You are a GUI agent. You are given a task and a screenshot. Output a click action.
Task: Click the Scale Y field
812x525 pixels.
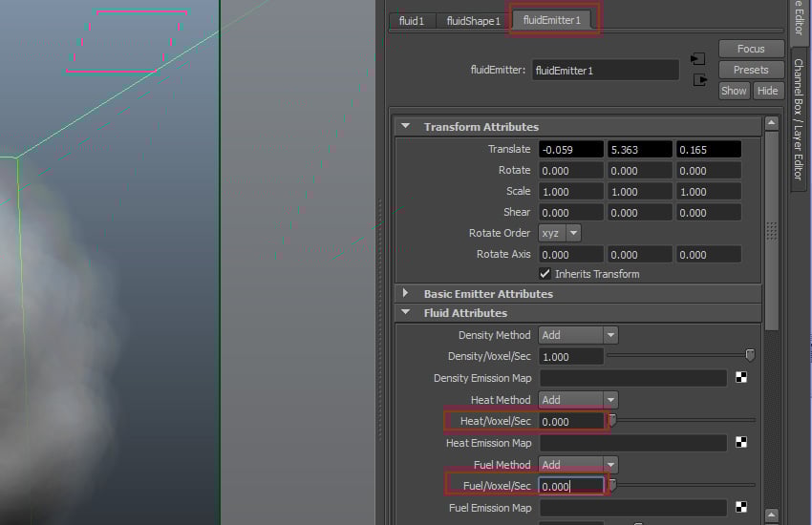tap(640, 192)
